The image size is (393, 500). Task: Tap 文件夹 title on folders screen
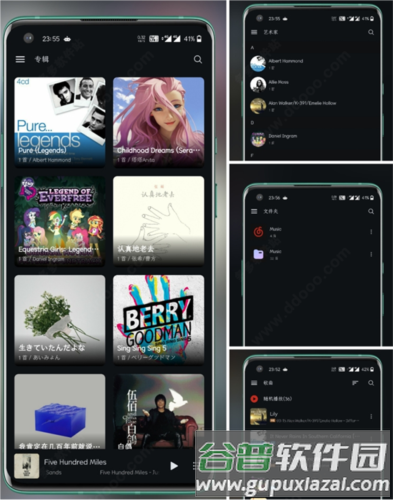[x=271, y=211]
